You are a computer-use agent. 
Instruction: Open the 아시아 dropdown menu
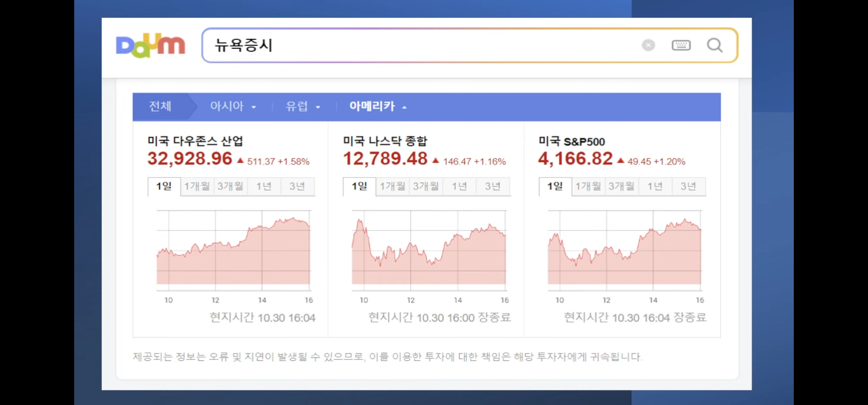pos(233,106)
